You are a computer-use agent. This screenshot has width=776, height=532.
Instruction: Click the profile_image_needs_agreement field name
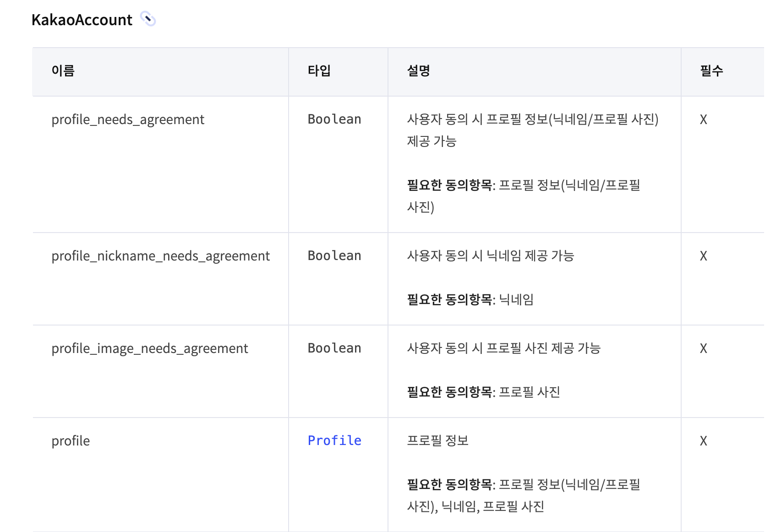[x=150, y=348]
